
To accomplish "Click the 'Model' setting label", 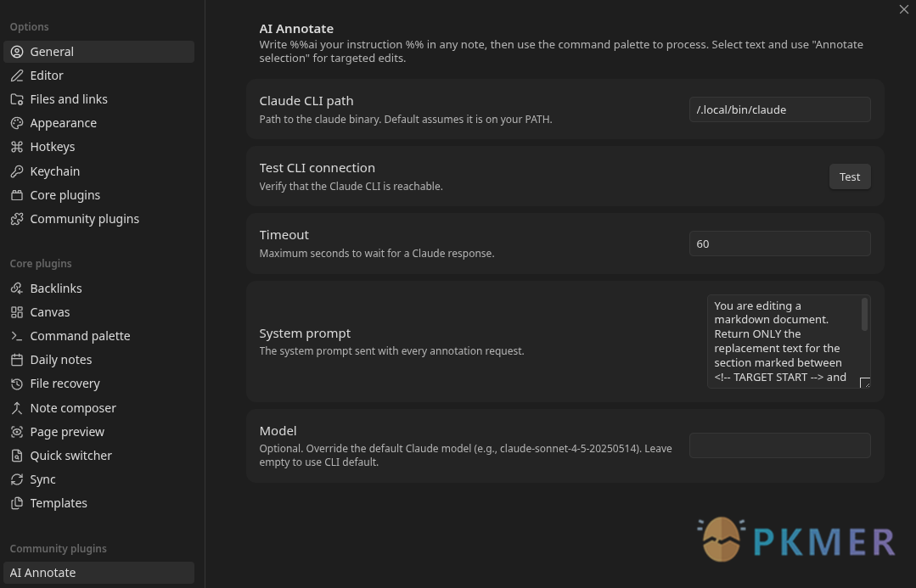I will click(x=278, y=431).
